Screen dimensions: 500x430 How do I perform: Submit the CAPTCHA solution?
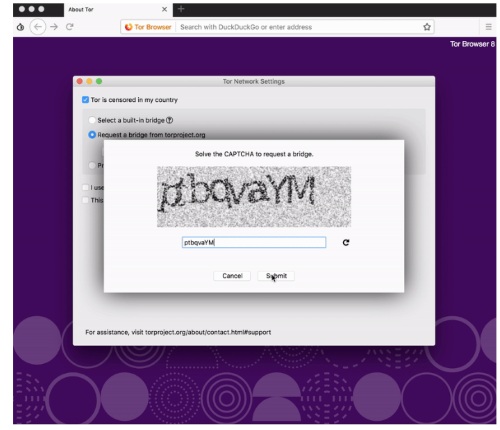[x=276, y=276]
